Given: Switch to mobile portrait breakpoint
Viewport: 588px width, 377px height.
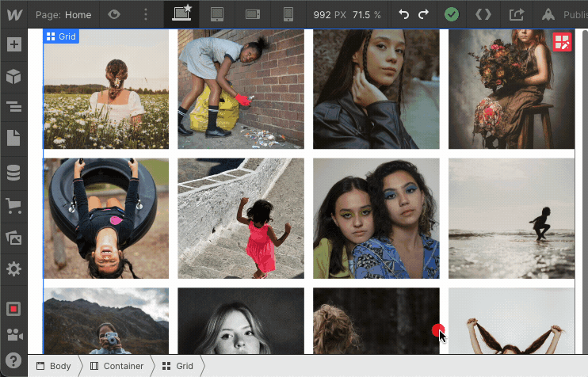Looking at the screenshot, I should (288, 14).
